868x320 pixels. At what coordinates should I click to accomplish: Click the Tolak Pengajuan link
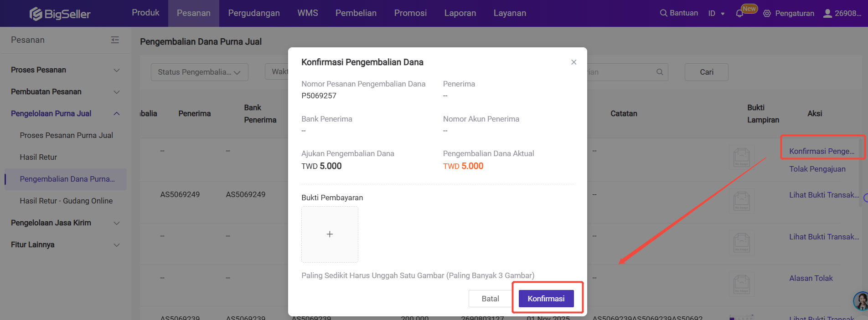(817, 169)
